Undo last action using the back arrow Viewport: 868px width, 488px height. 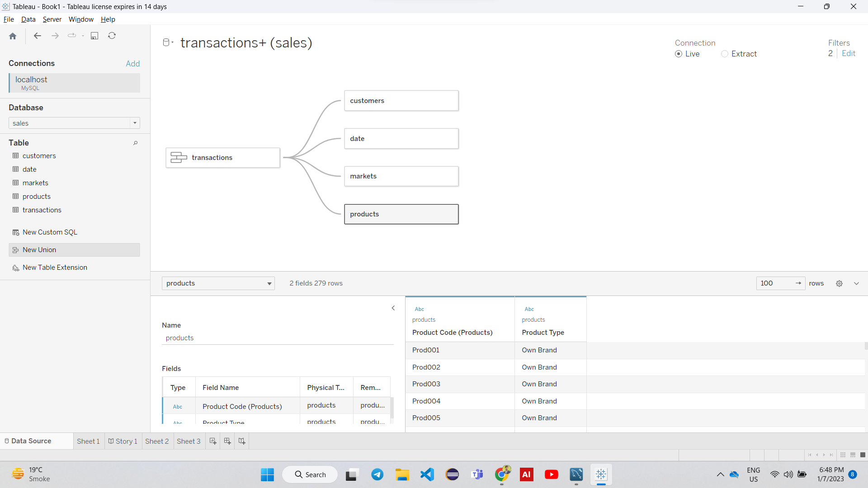point(37,36)
